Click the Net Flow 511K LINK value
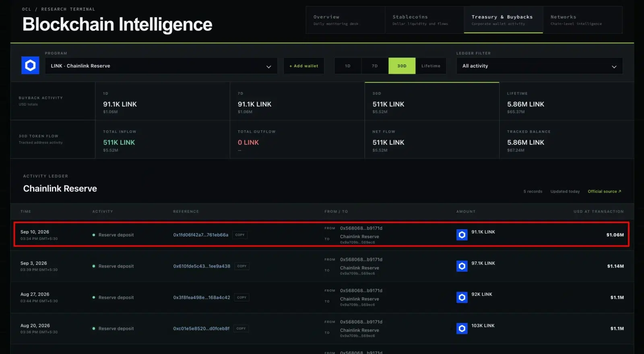644x354 pixels. click(x=388, y=142)
